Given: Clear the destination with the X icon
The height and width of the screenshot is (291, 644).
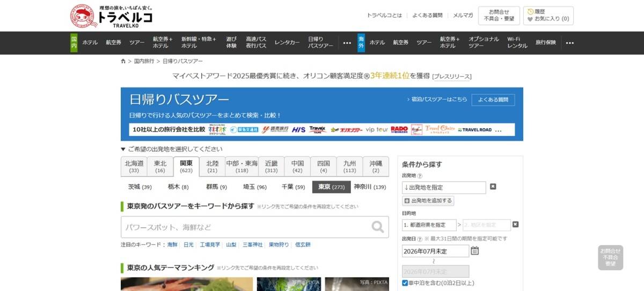Looking at the screenshot, I should (x=515, y=225).
